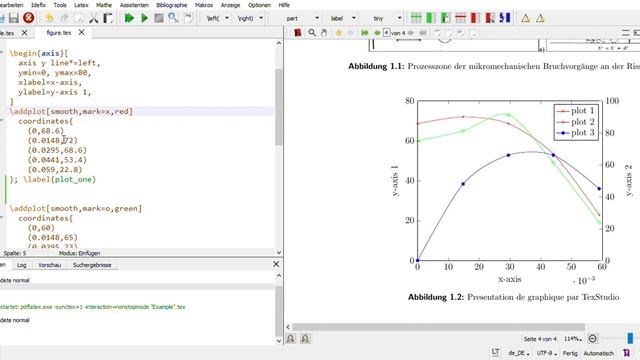Open the Makros menu

[x=204, y=5]
